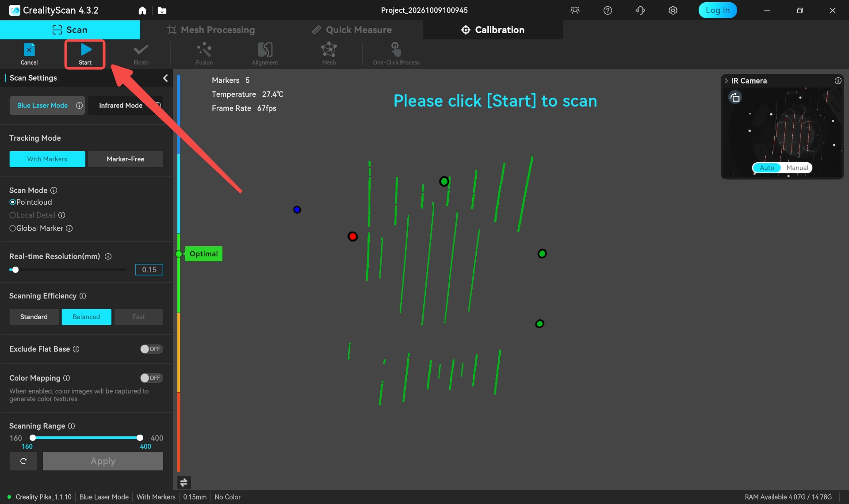Image resolution: width=849 pixels, height=504 pixels.
Task: Click the swap arrows icon below distance bar
Action: coord(184,482)
